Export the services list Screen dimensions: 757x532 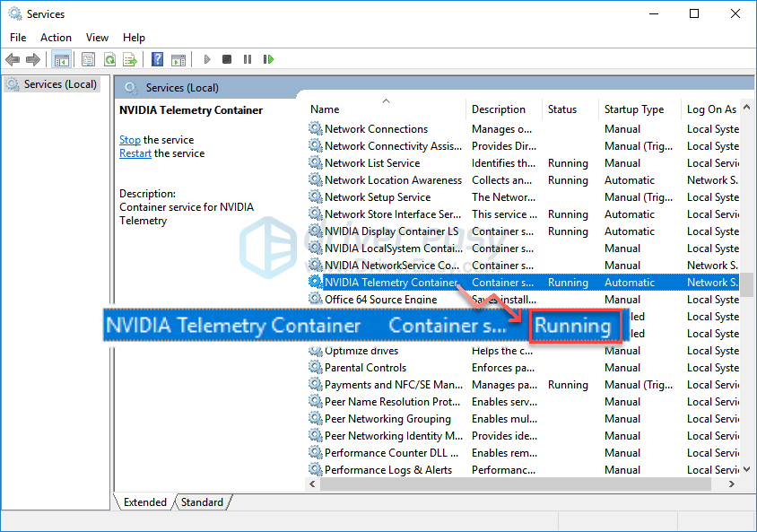point(131,59)
